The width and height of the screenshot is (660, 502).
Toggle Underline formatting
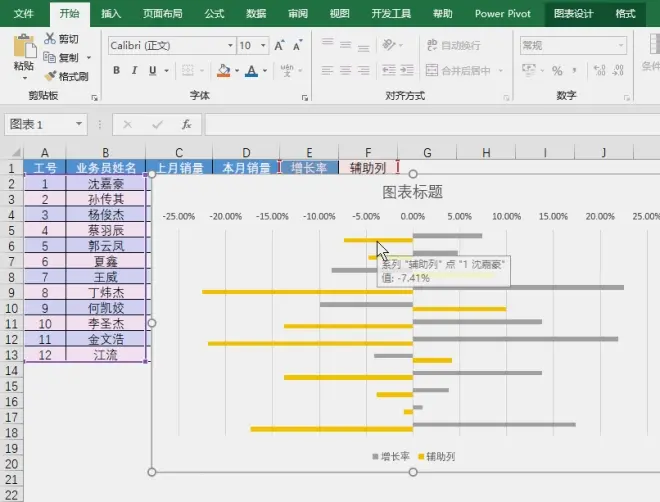[x=152, y=70]
